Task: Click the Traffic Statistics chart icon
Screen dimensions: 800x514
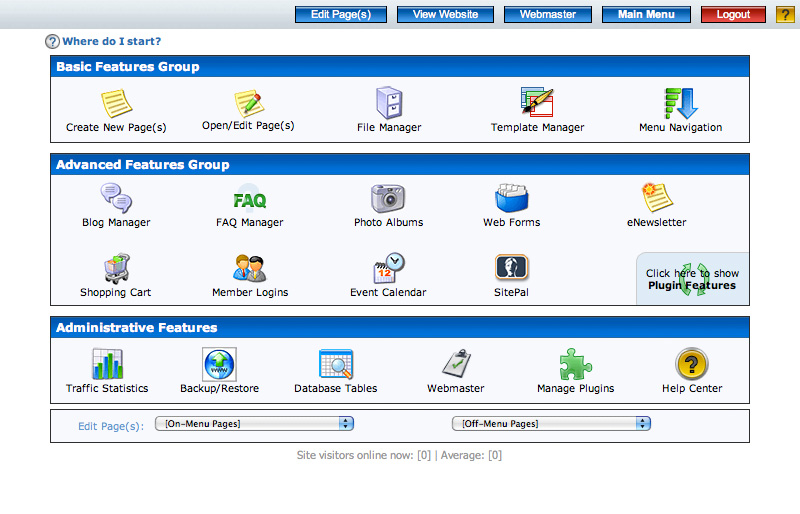Action: click(x=107, y=365)
